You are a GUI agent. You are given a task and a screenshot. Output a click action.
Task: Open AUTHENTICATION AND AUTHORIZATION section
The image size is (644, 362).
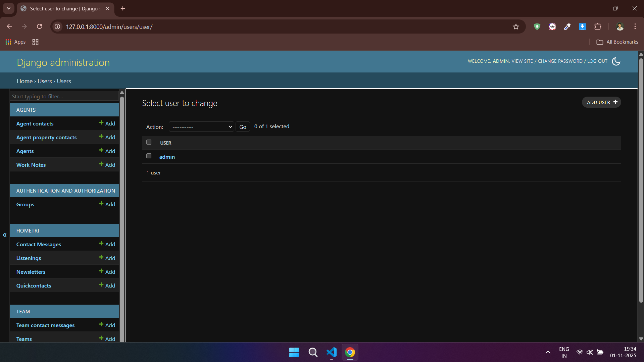[x=65, y=191]
